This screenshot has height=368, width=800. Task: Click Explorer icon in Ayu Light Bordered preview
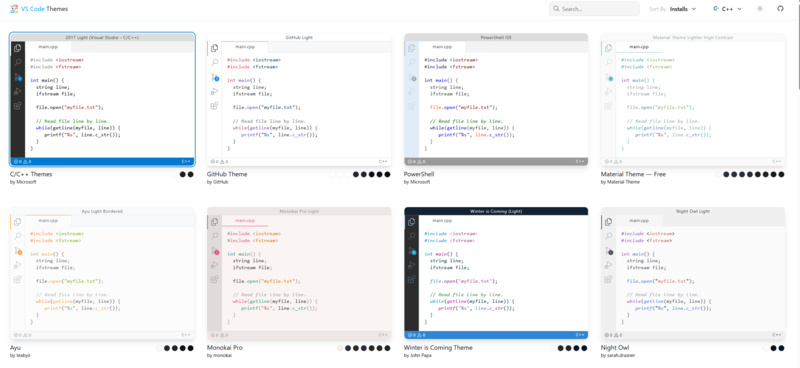pos(18,222)
